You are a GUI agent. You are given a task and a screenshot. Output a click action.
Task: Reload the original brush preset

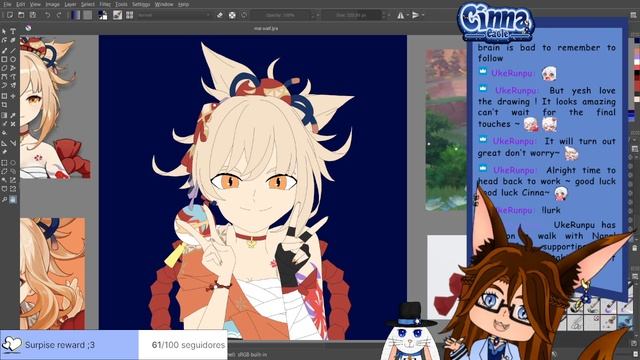click(x=244, y=15)
